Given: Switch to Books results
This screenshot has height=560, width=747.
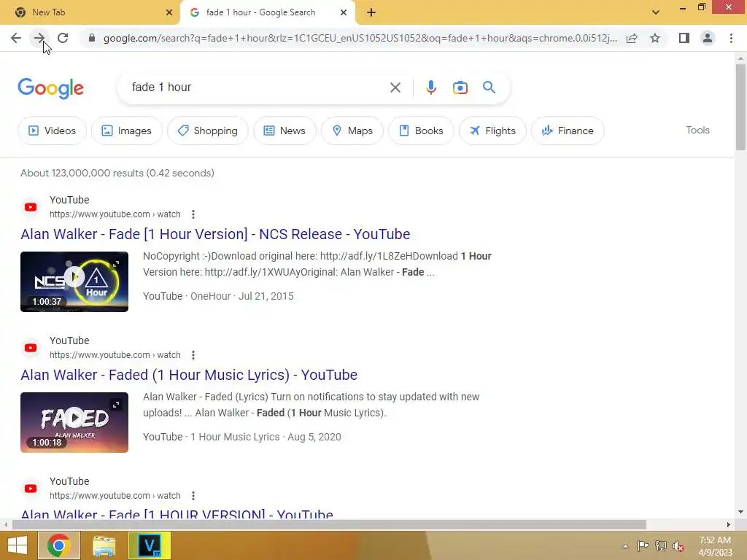Looking at the screenshot, I should (x=421, y=131).
